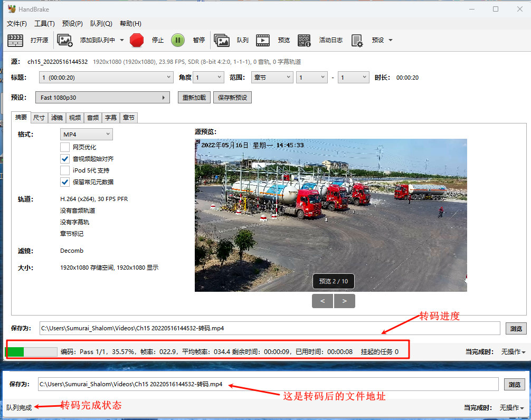Click the 预览 2 / 10 overlay label
The image size is (531, 420).
pos(333,281)
